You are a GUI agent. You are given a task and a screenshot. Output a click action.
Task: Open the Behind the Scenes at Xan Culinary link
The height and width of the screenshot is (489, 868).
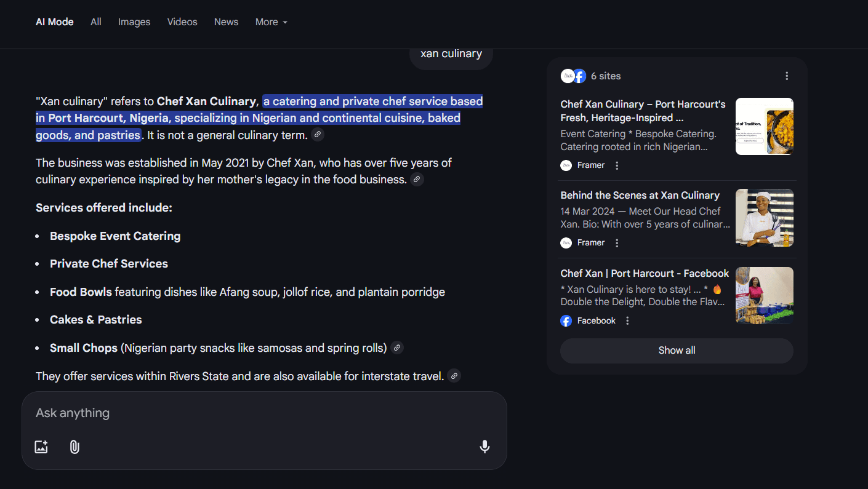640,195
